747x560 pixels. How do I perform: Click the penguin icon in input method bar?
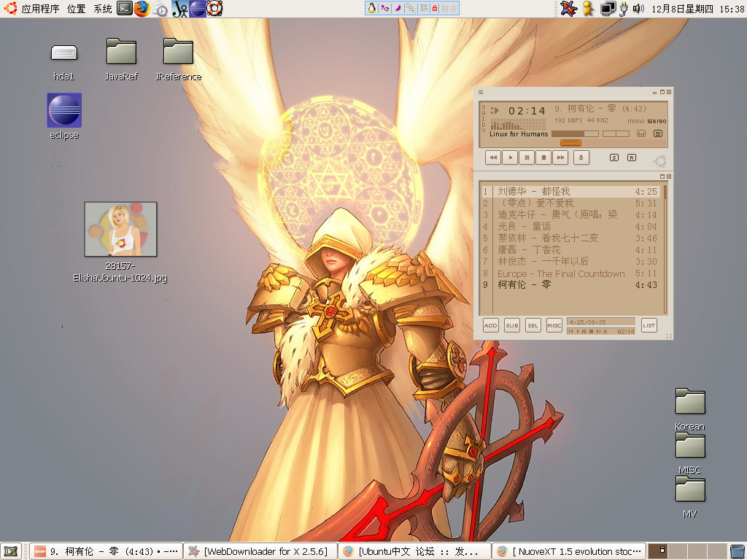[371, 8]
